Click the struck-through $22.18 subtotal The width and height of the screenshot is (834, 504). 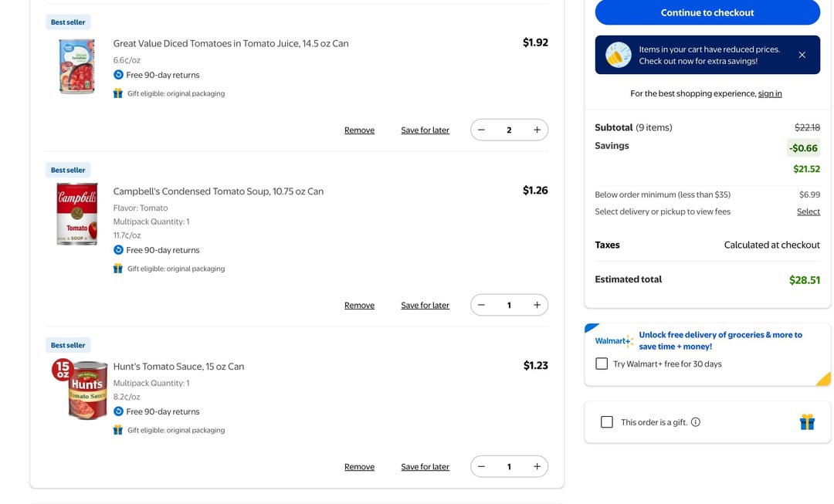(x=808, y=127)
